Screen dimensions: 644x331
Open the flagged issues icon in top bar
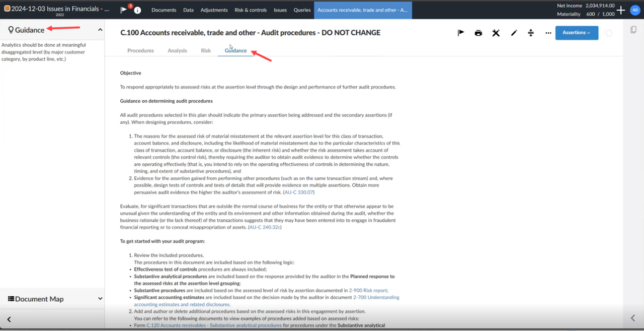click(x=124, y=10)
